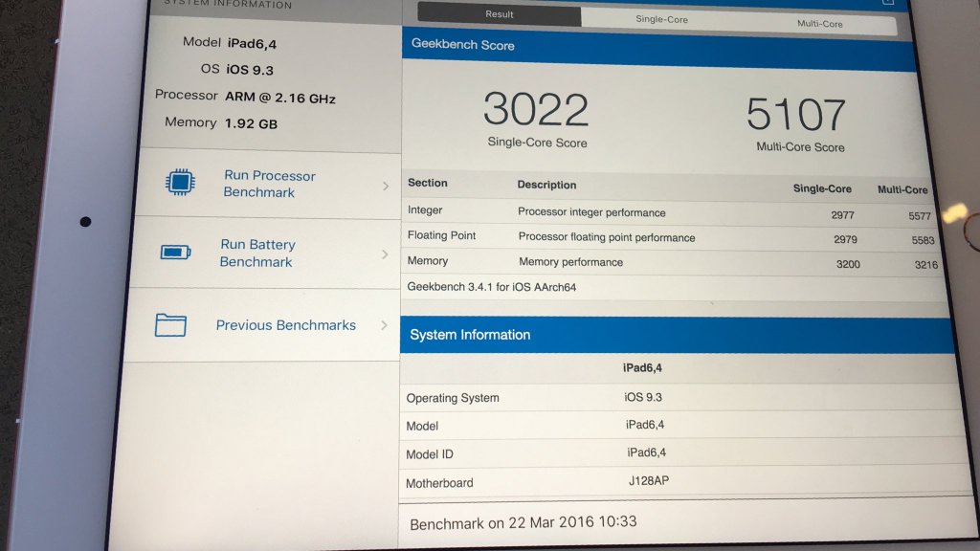Switch to the Single-Core tab
The image size is (980, 551).
click(x=661, y=19)
